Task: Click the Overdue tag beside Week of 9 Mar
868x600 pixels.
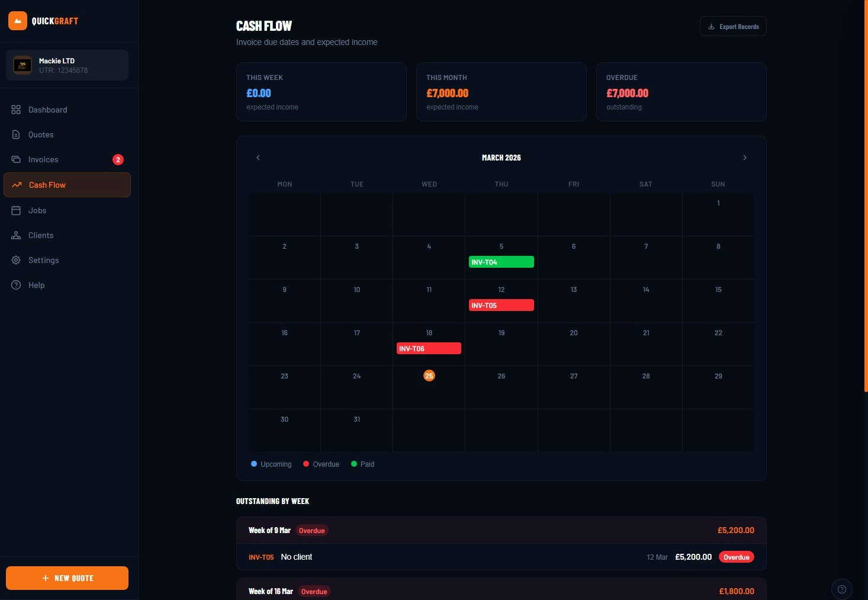Action: (x=312, y=531)
